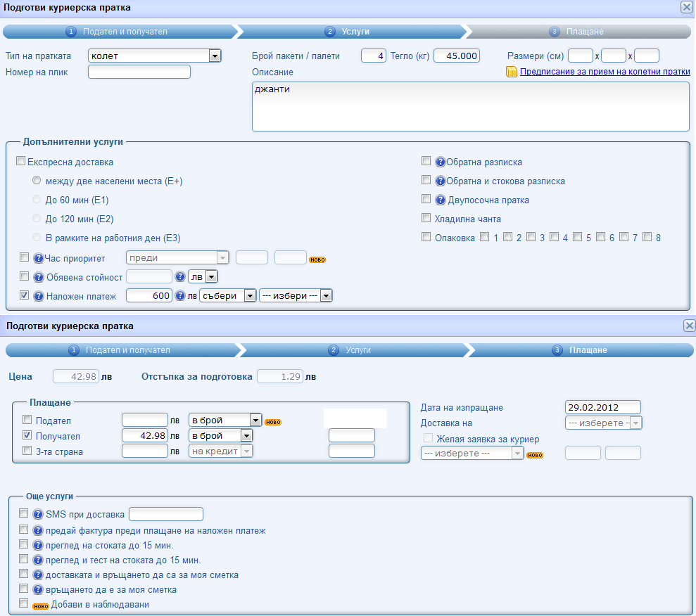Click help icon next to Час приоритет

(38, 257)
